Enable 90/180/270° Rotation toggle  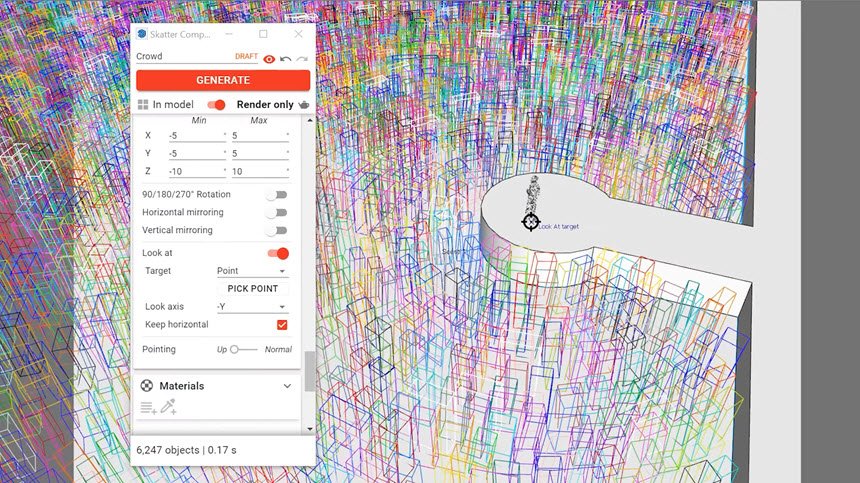[x=276, y=195]
